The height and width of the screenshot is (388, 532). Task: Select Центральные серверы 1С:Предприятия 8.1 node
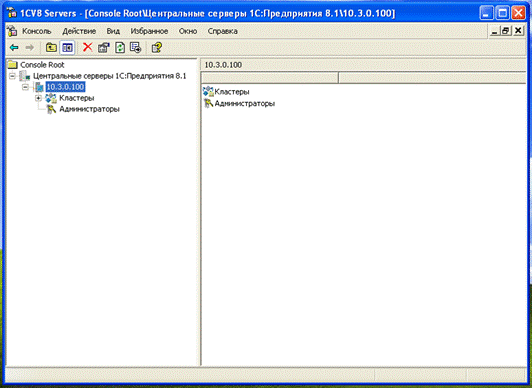coord(110,76)
